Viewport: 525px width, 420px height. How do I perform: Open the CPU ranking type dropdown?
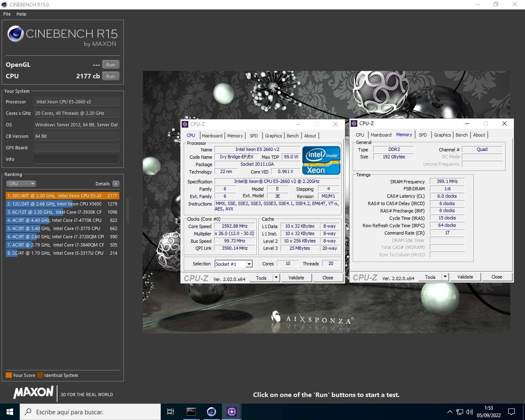point(21,184)
